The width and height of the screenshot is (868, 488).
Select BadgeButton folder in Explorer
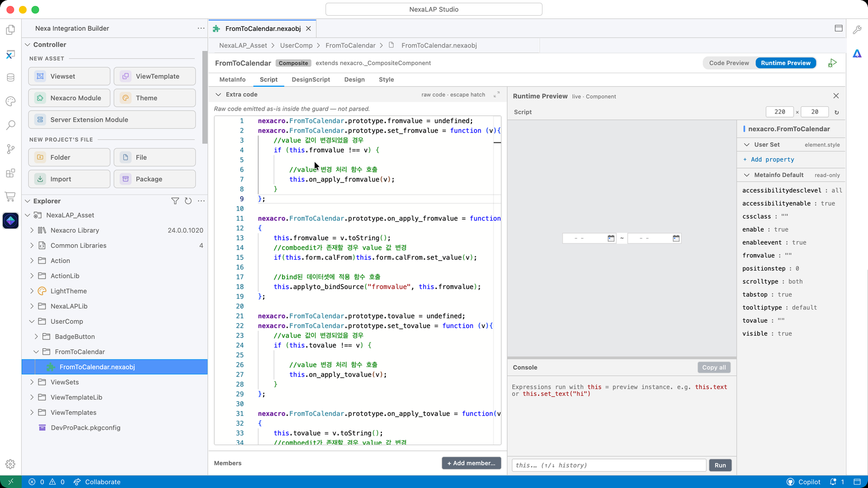point(75,337)
